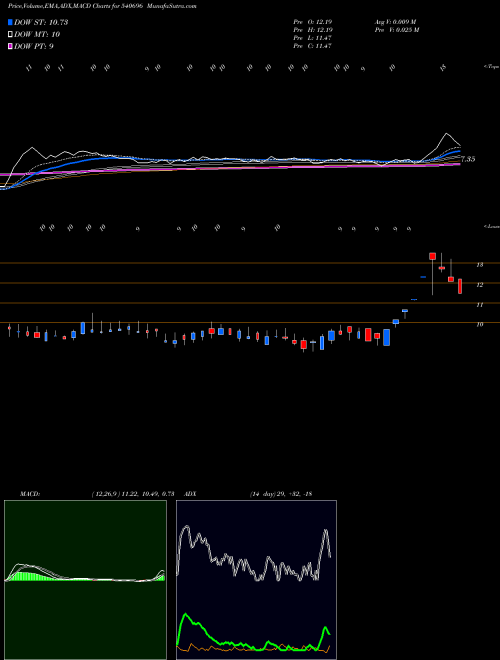Click the top value label 15 above the EMA peak
The width and height of the screenshot is (500, 660).
(443, 68)
